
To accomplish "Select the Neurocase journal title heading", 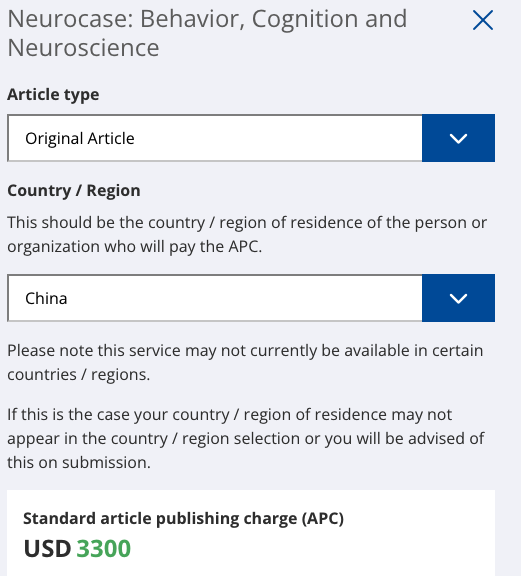I will [207, 33].
